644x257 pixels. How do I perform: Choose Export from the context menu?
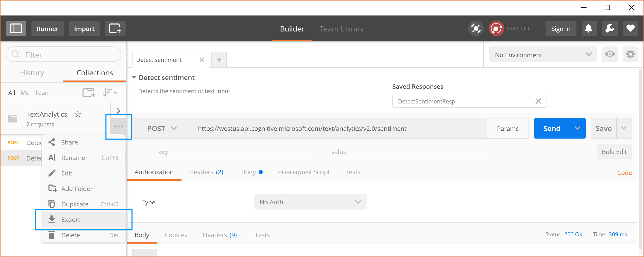pos(71,220)
